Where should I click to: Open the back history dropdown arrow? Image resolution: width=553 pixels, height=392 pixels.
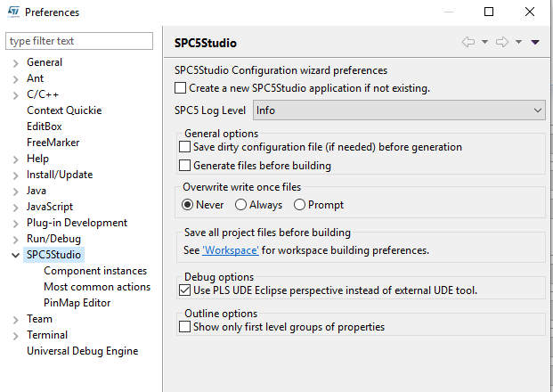(x=485, y=42)
